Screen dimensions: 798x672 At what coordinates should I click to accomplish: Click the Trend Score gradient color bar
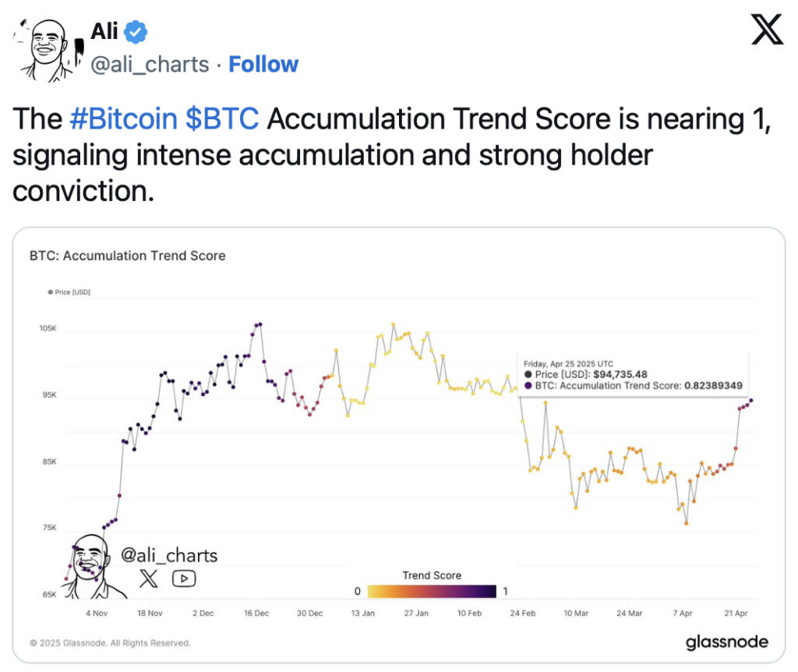coord(432,591)
